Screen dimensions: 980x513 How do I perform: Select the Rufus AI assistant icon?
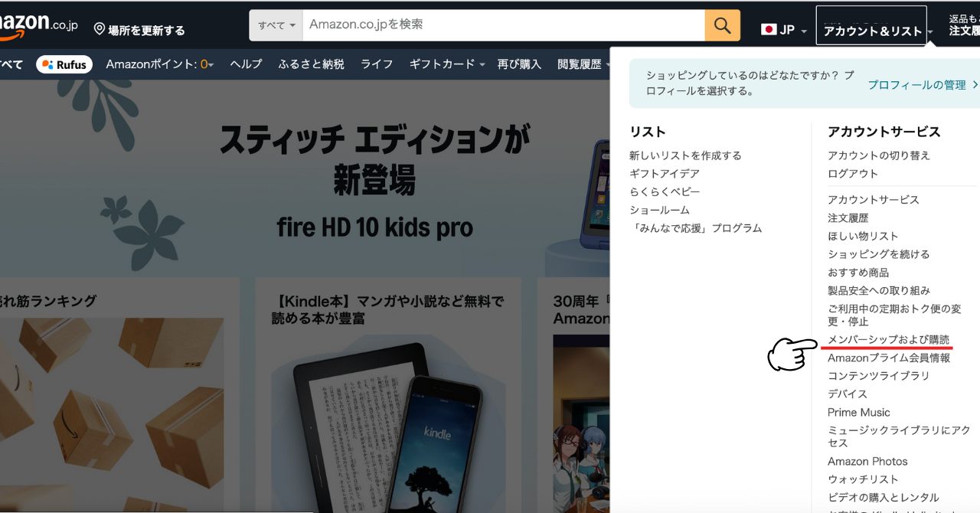pyautogui.click(x=47, y=64)
